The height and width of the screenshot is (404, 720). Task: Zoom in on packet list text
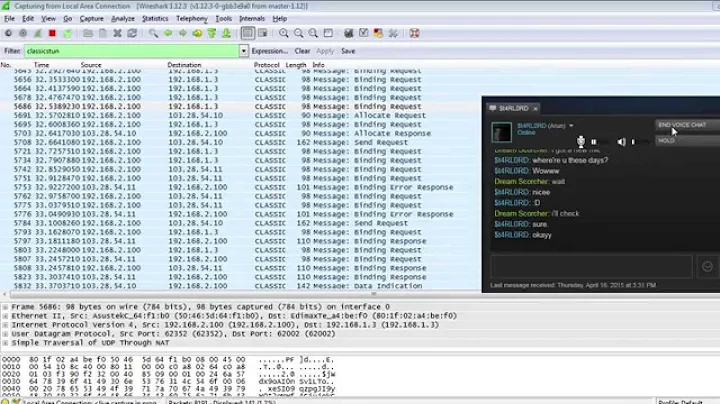pos(284,33)
